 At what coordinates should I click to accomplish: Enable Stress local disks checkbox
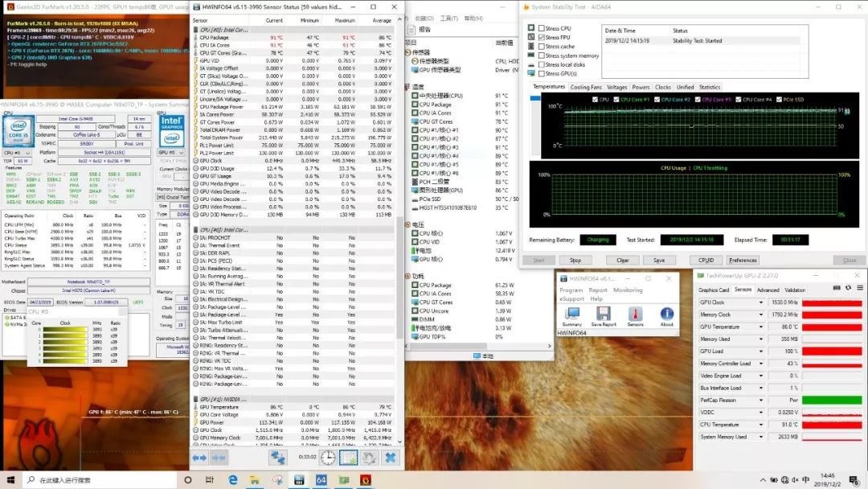pyautogui.click(x=542, y=64)
